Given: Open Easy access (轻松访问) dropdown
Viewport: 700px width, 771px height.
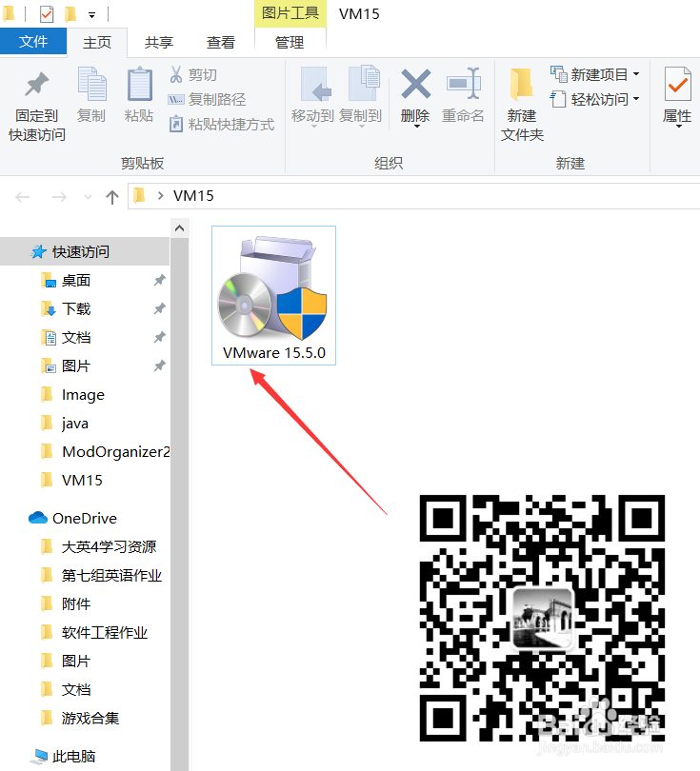Looking at the screenshot, I should (x=594, y=99).
